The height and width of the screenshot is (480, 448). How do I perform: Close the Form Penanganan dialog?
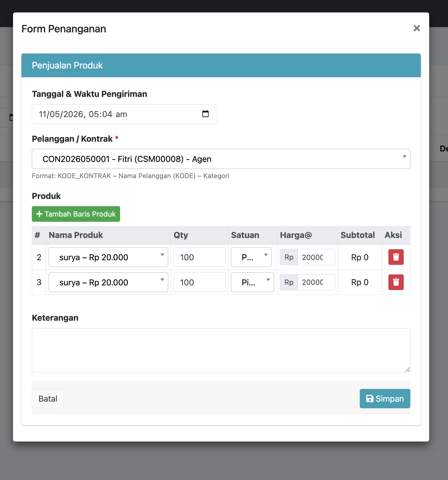pos(416,28)
